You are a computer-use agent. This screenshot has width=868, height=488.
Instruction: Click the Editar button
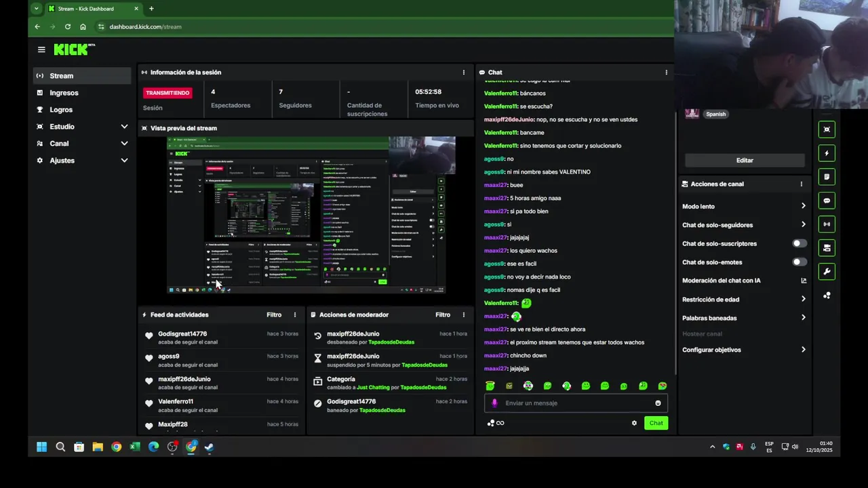coord(745,161)
